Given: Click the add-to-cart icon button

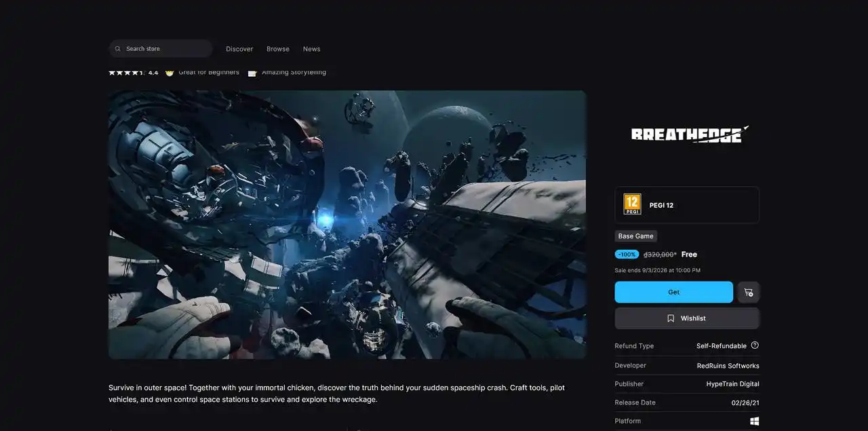Looking at the screenshot, I should tap(749, 292).
